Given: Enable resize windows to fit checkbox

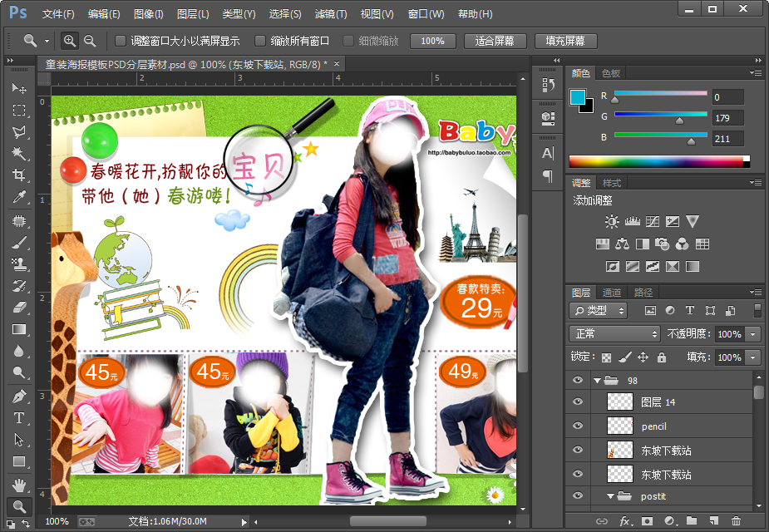Looking at the screenshot, I should (121, 41).
